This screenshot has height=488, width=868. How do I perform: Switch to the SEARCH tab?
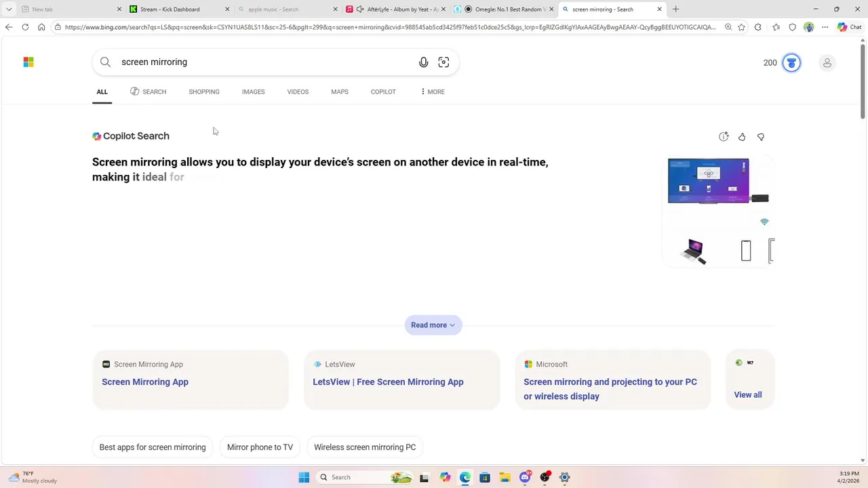point(148,91)
